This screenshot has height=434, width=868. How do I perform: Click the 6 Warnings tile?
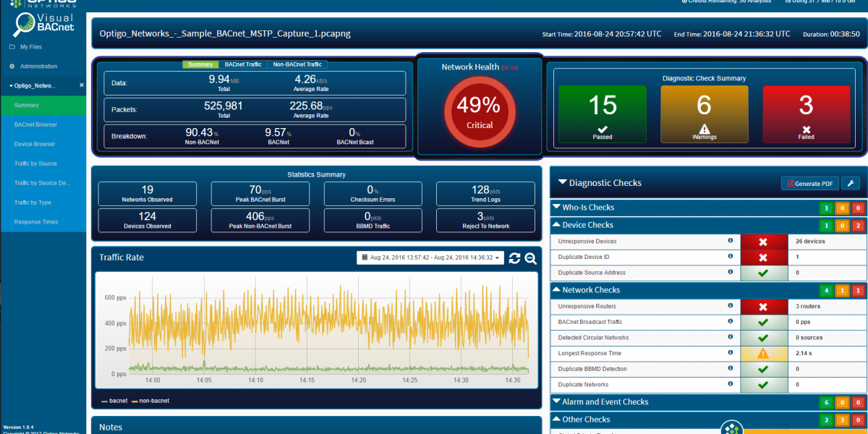704,114
